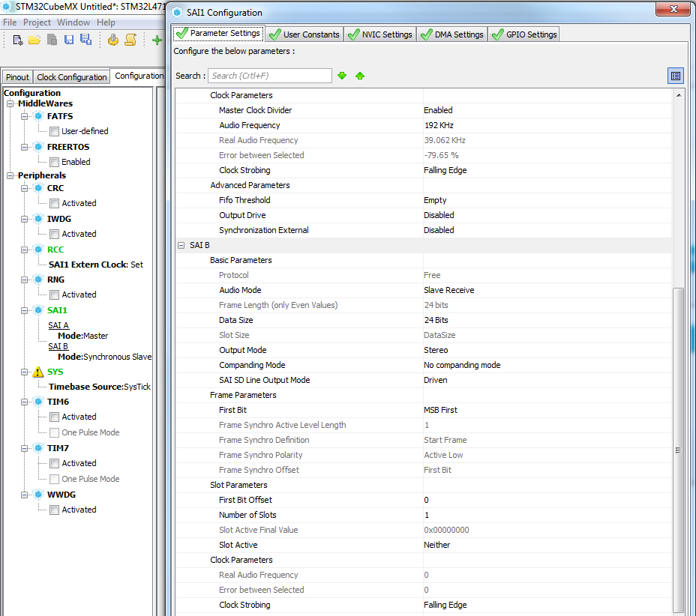The image size is (696, 616).
Task: Click the New Project toolbar icon
Action: point(18,40)
